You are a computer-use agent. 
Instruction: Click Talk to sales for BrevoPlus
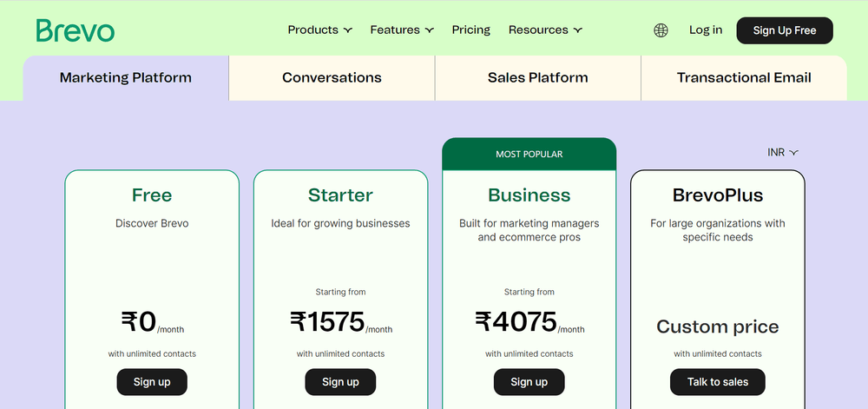718,382
